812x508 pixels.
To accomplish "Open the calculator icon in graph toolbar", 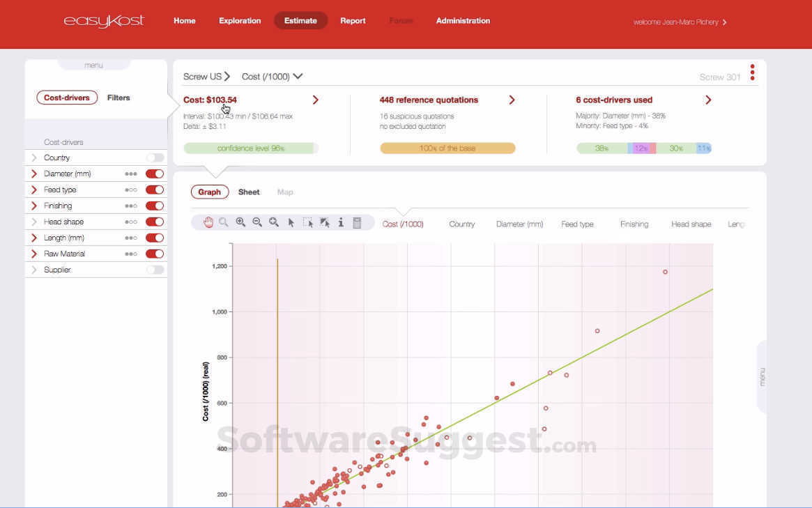I will click(x=357, y=223).
